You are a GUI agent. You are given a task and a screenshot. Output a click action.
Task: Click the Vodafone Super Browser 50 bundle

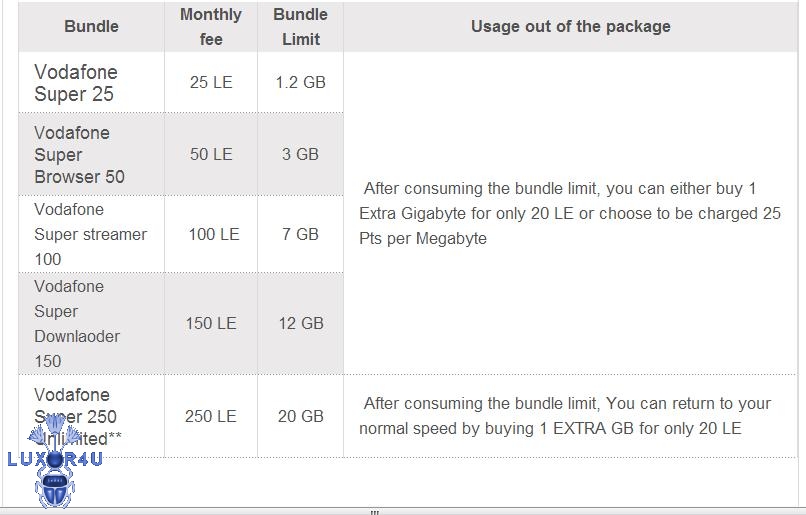coord(79,155)
